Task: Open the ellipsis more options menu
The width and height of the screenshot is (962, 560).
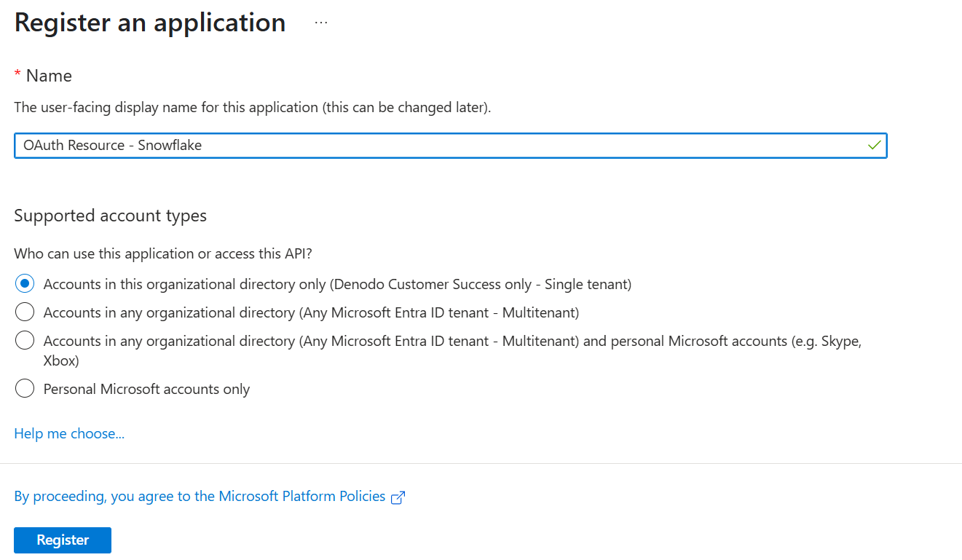Action: point(321,23)
